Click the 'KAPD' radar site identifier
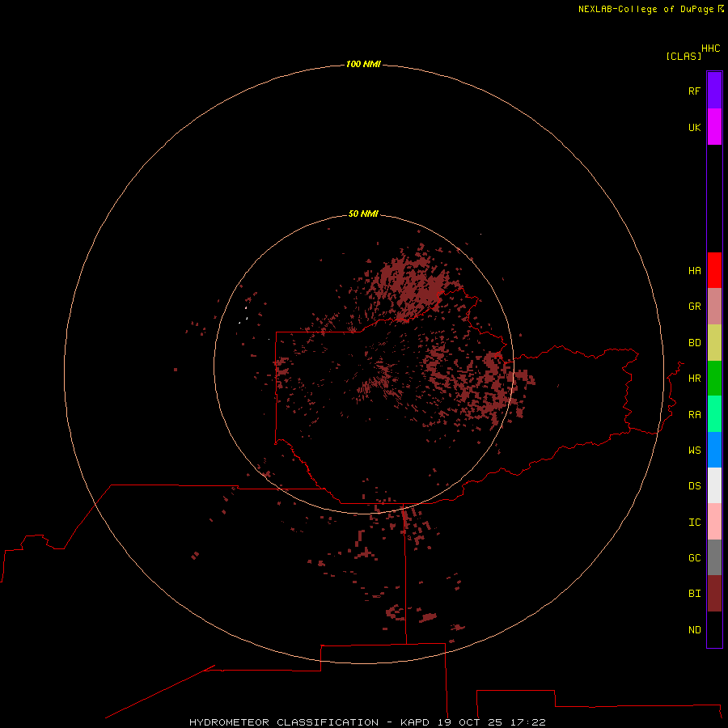Viewport: 728px width, 728px height. (x=415, y=722)
